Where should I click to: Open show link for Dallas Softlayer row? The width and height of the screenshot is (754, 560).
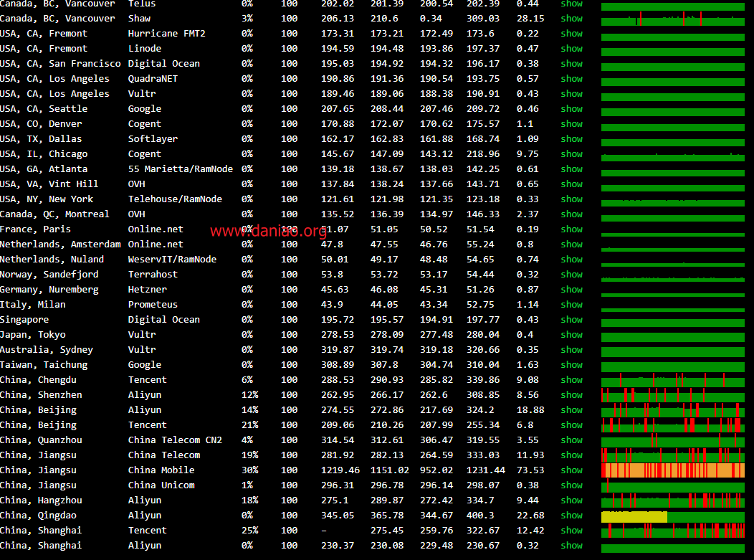[x=571, y=138]
